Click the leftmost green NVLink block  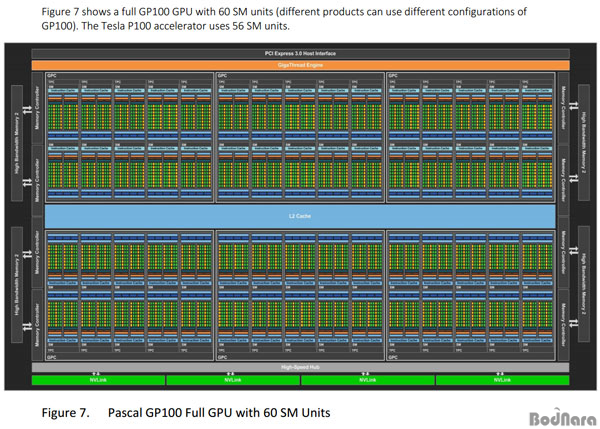(98, 380)
